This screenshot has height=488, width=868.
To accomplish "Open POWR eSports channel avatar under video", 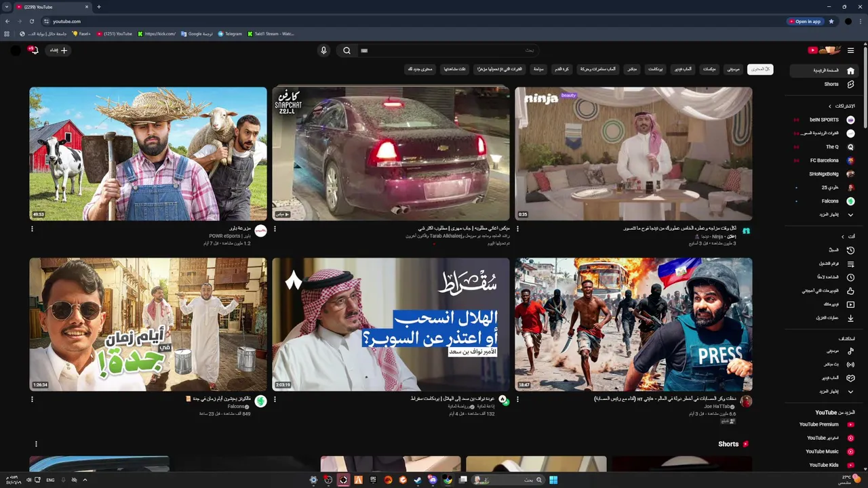I will point(260,231).
